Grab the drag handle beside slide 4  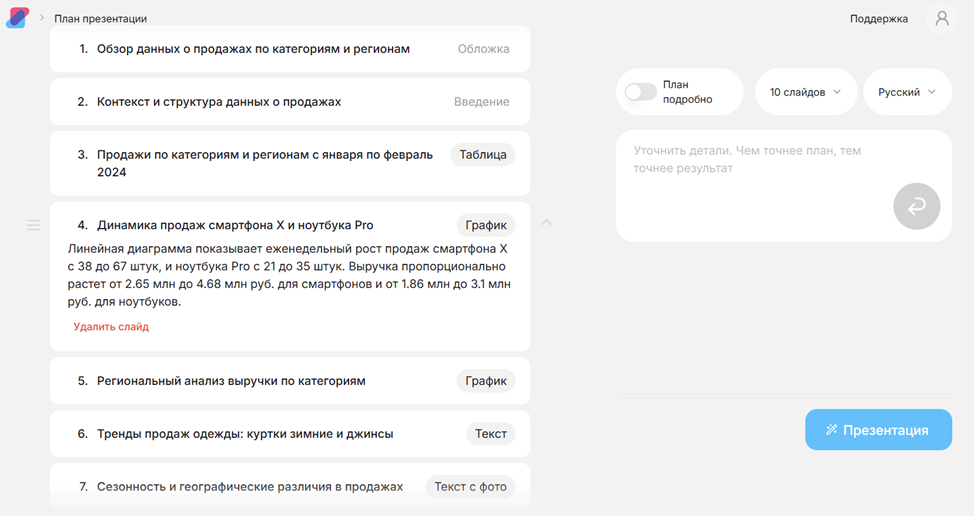click(x=34, y=225)
